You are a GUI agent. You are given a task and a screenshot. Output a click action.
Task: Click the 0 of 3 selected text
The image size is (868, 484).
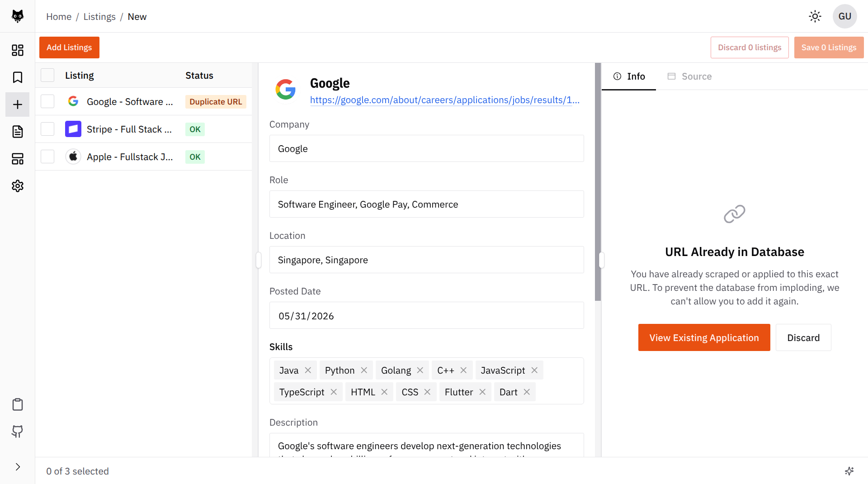point(77,471)
